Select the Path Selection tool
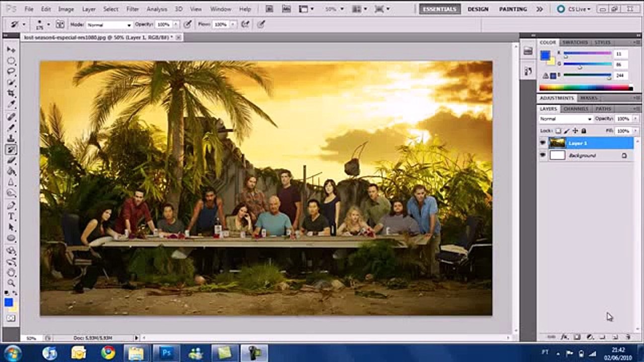Screen dimensions: 644x362 pyautogui.click(x=11, y=228)
